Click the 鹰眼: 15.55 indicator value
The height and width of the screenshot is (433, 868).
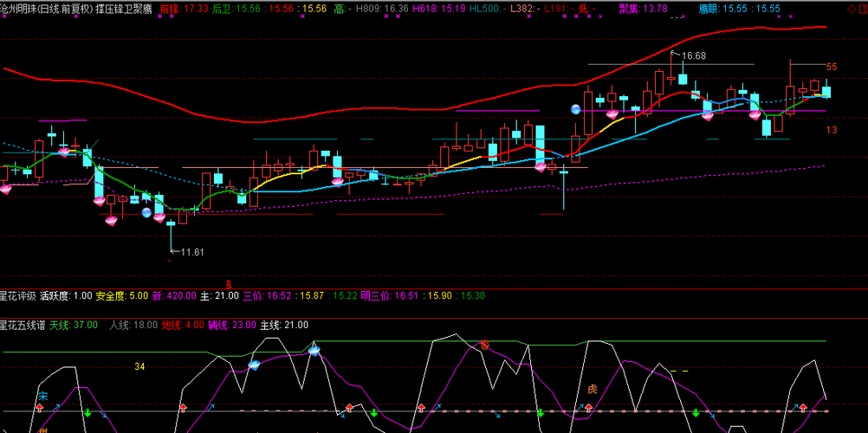[723, 9]
